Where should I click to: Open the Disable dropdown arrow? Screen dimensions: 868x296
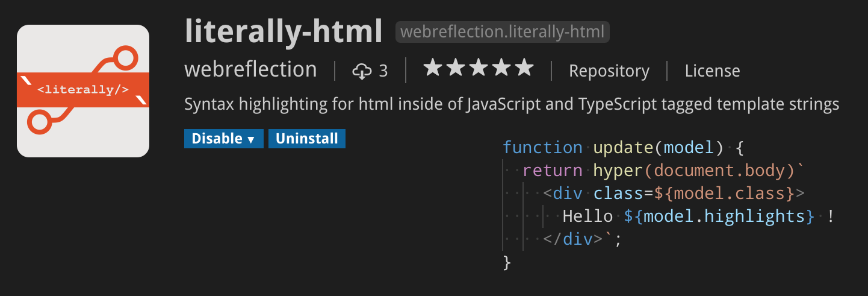click(x=251, y=139)
